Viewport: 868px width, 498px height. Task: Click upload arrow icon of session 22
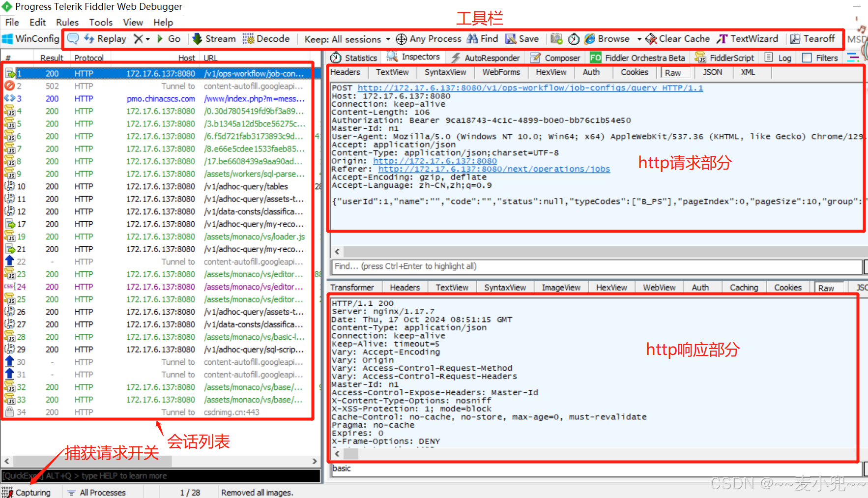click(x=9, y=261)
